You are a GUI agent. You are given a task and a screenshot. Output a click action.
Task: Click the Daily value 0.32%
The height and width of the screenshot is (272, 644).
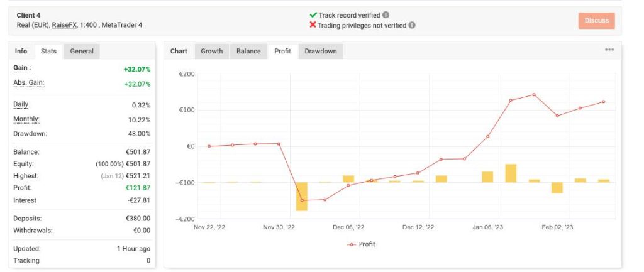(x=142, y=106)
